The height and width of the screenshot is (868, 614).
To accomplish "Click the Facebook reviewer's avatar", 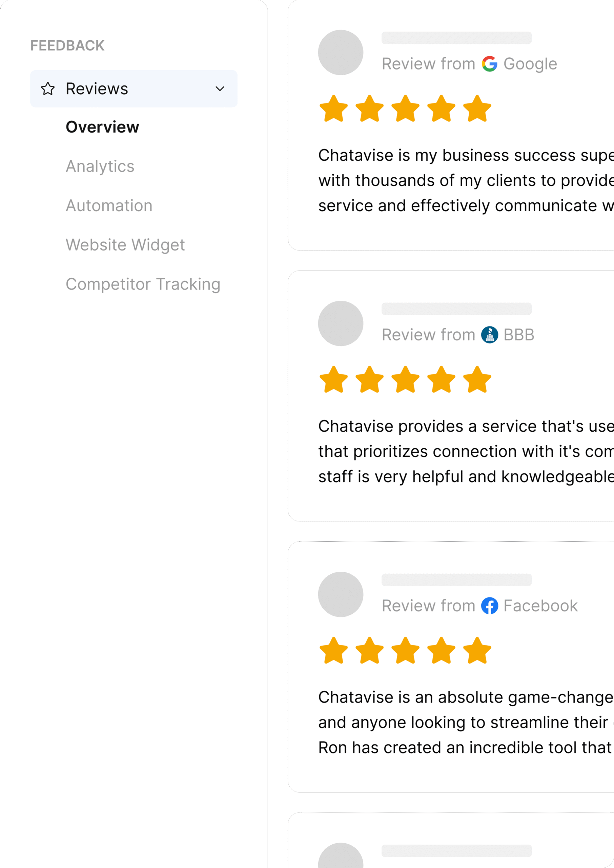I will tap(340, 595).
